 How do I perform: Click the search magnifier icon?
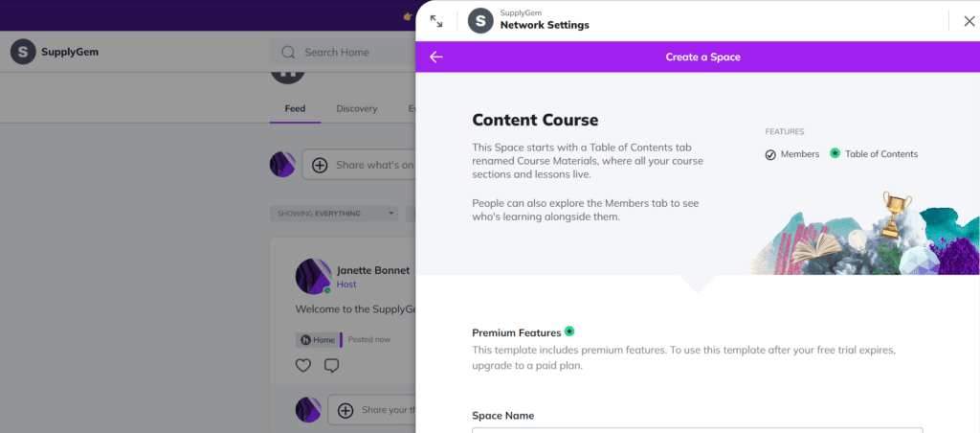[288, 52]
